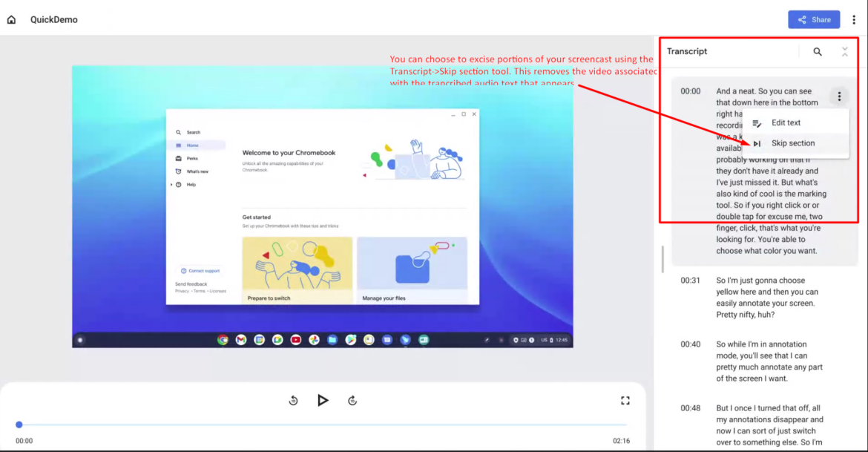Collapse the Transcript panel
Viewport: 868px width, 452px height.
[844, 51]
